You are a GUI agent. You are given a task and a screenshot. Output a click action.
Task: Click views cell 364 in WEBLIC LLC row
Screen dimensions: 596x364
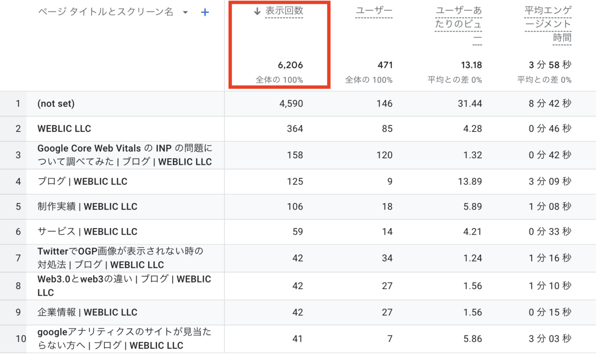(x=295, y=129)
